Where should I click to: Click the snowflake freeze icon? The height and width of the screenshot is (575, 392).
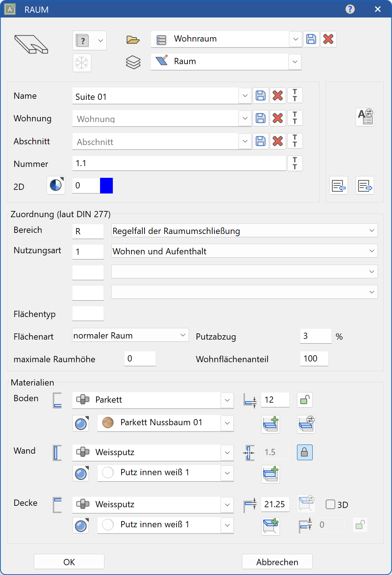[x=82, y=63]
